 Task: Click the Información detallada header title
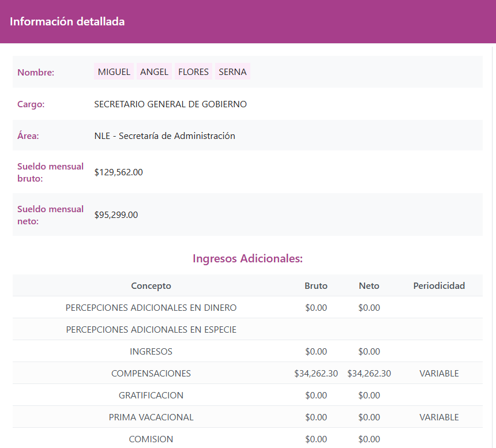coord(67,22)
